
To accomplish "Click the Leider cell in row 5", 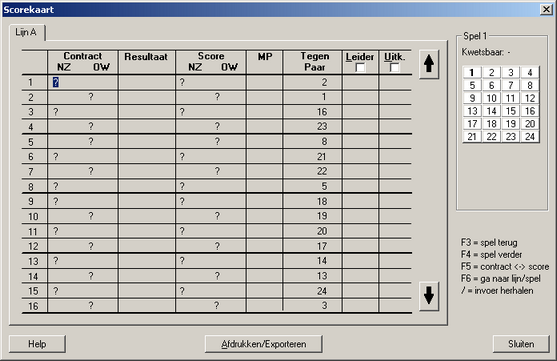I will tap(361, 141).
